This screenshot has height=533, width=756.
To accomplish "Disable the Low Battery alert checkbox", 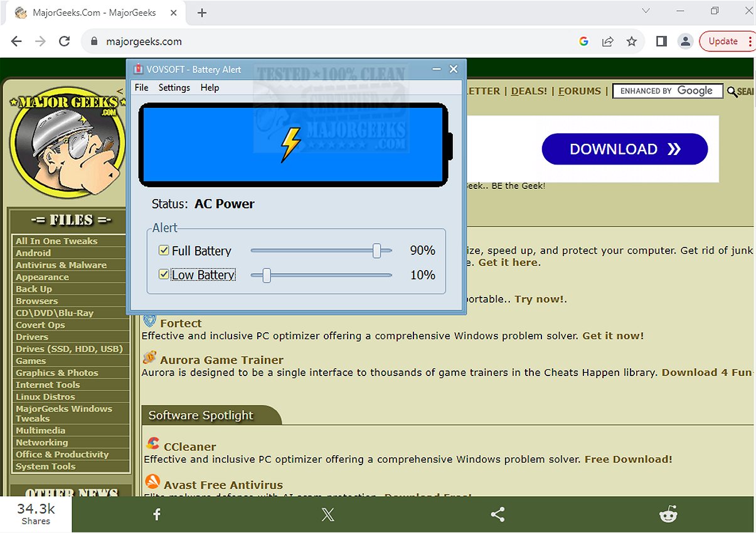I will tap(164, 274).
